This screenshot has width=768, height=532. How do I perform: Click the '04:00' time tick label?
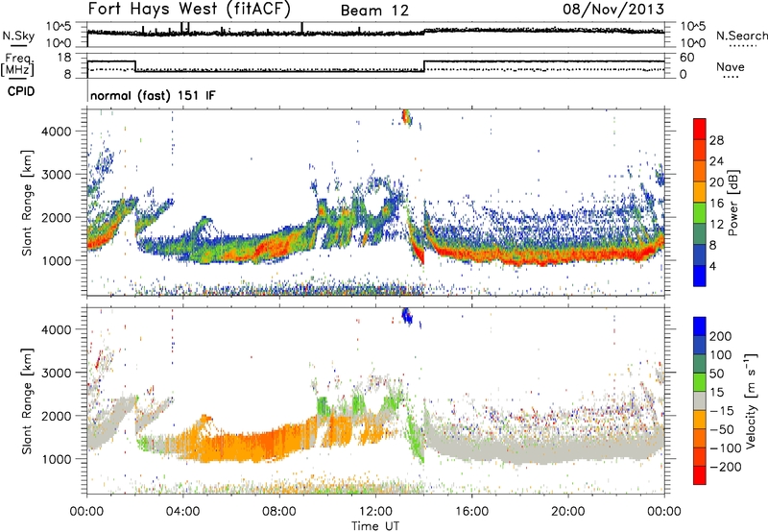(182, 512)
